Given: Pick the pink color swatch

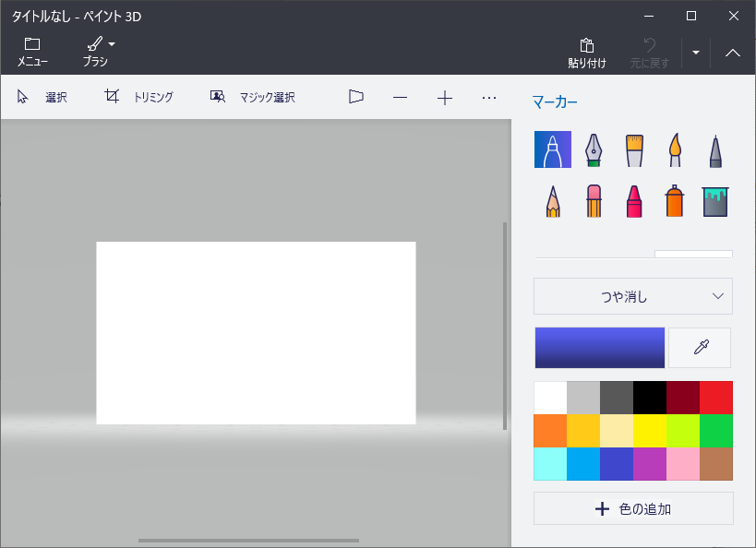Looking at the screenshot, I should tap(683, 464).
